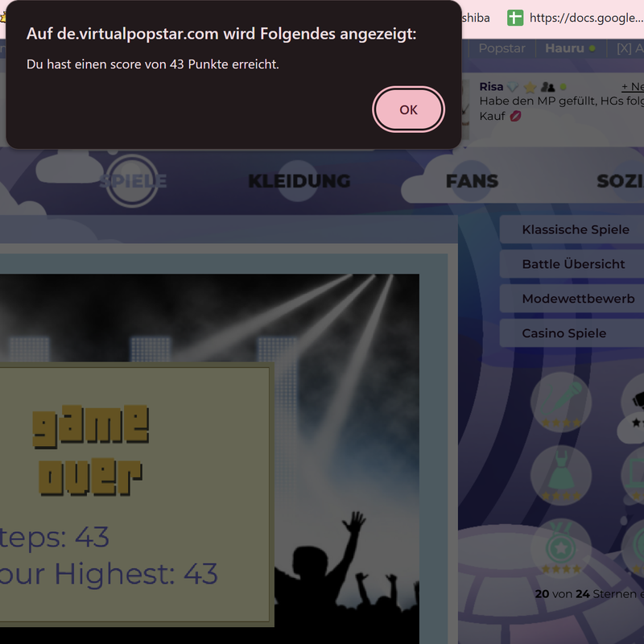Open the FANS navigation menu
644x644 pixels.
(472, 181)
